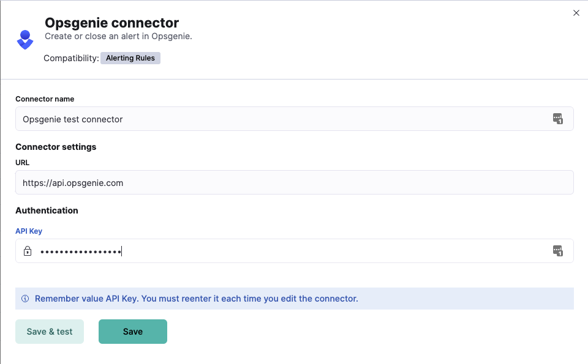Viewport: 588px width, 364px height.
Task: Open the blue API Key link
Action: [28, 231]
